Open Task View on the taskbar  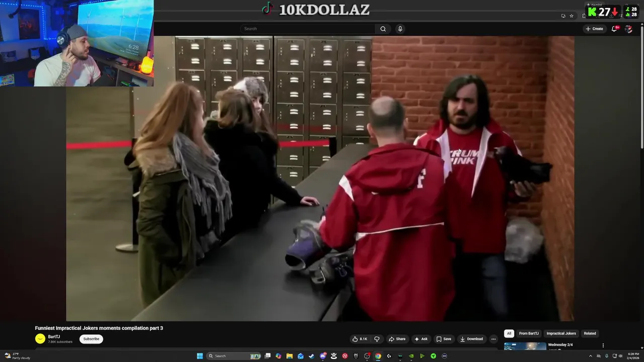268,356
